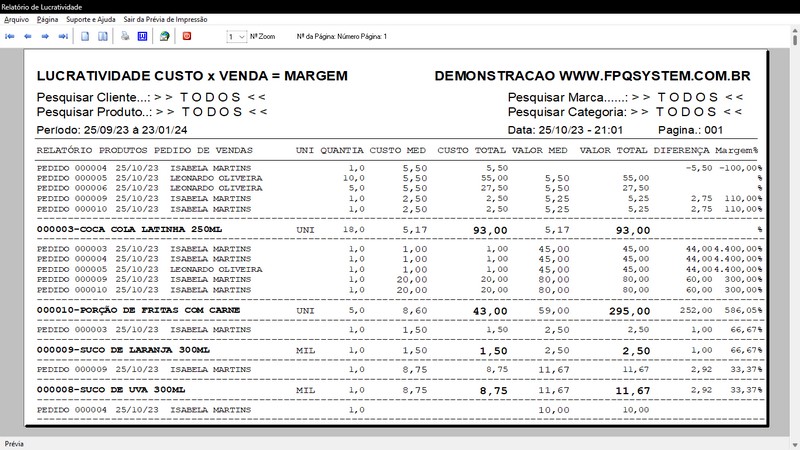Click the red exit preview icon

187,36
